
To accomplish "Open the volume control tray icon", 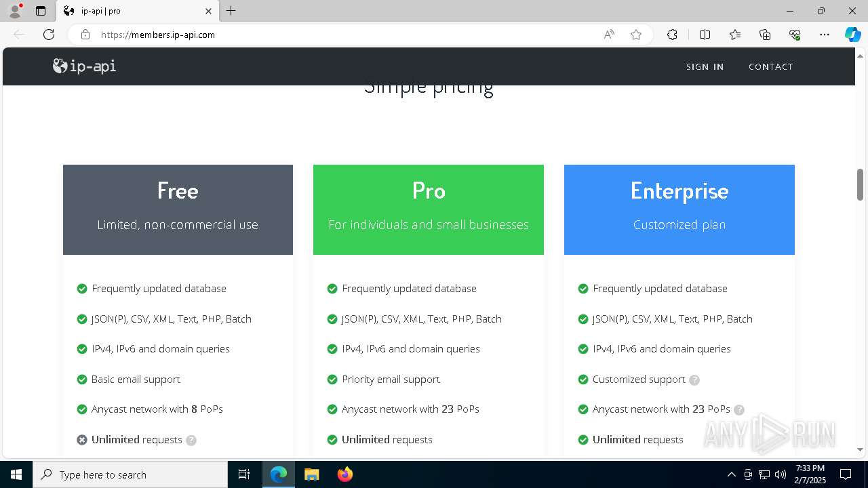I will tap(780, 474).
